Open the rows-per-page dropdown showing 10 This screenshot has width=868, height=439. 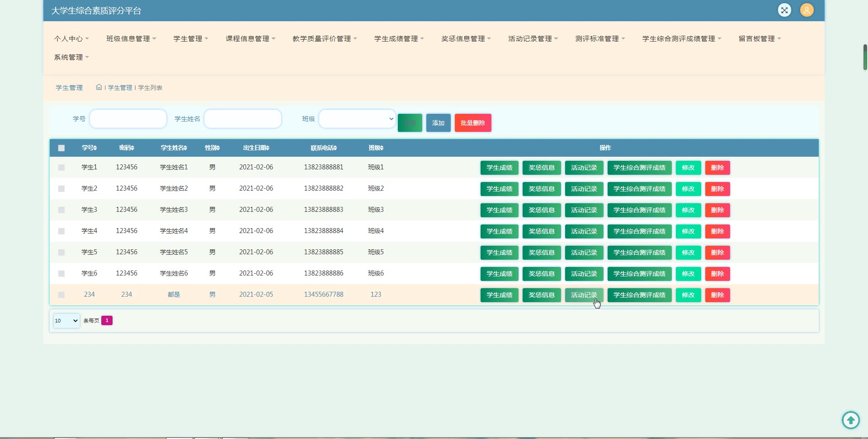click(x=66, y=321)
